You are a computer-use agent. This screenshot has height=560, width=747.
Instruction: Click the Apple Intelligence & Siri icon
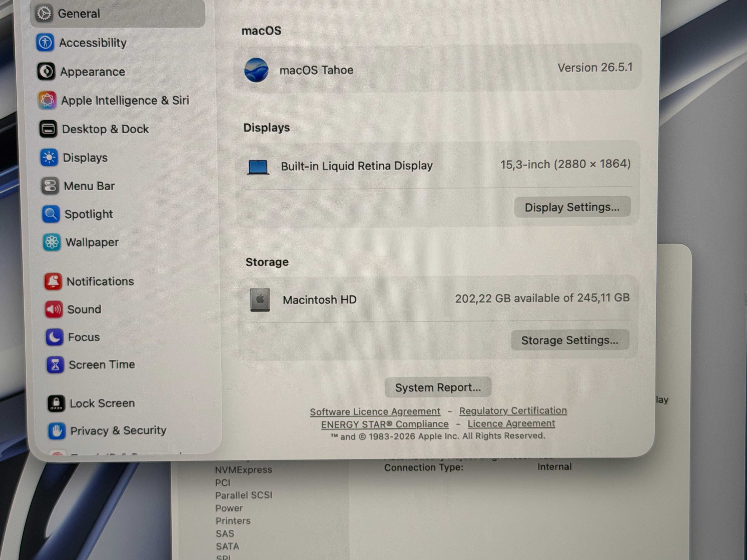[x=47, y=100]
